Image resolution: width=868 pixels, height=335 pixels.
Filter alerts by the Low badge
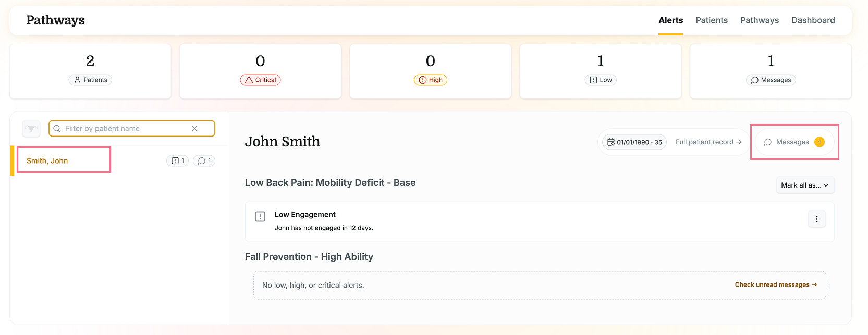tap(601, 80)
